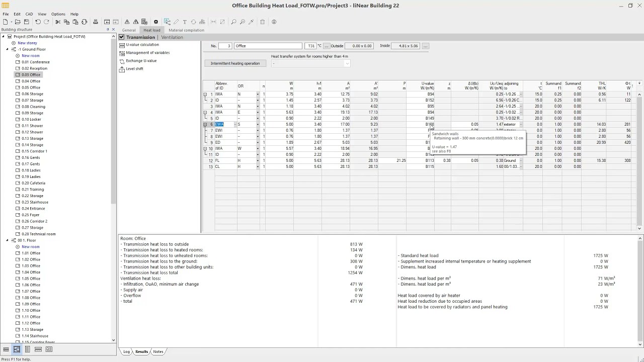Viewport: 644px width, 362px height.
Task: Collapse row 6 EWA group in table
Action: click(x=205, y=124)
